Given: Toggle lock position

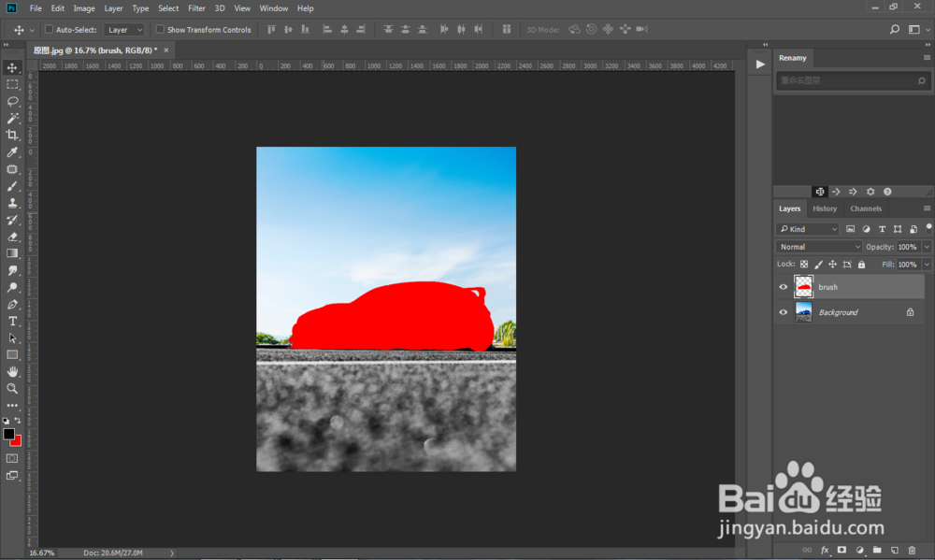Looking at the screenshot, I should (x=832, y=265).
